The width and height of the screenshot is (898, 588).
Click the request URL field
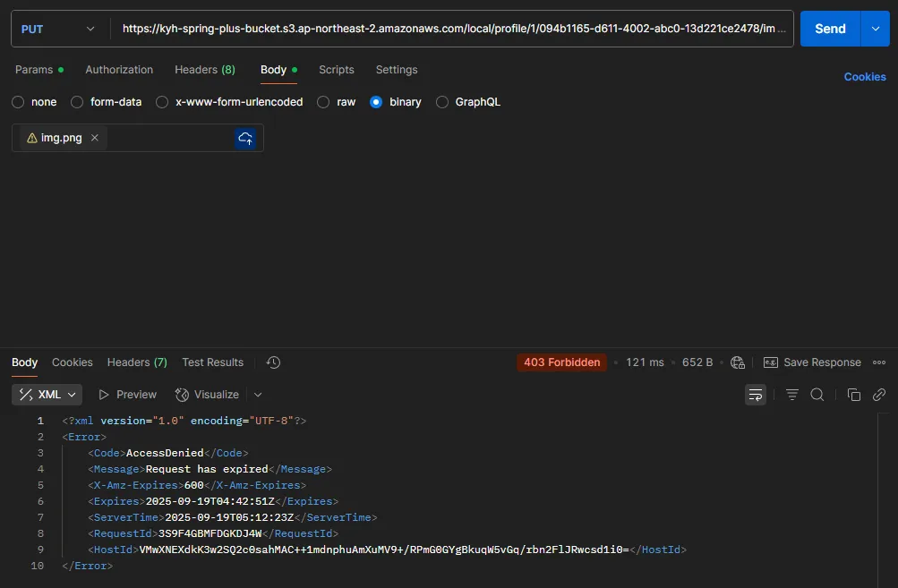(x=452, y=29)
